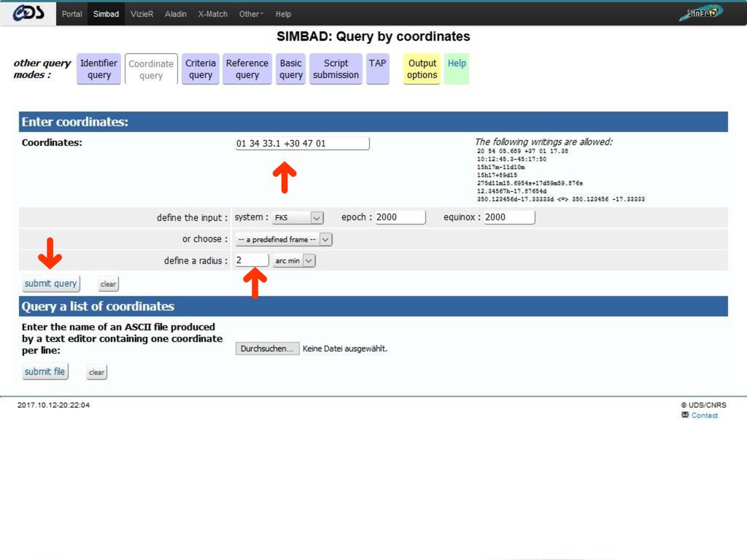747x560 pixels.
Task: Click the UDS/CNRS copyright text
Action: [704, 405]
